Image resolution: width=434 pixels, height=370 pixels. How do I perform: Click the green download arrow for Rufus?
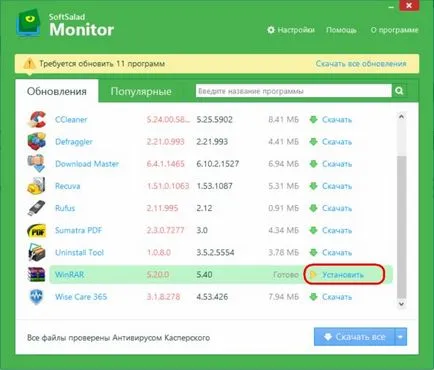point(313,208)
